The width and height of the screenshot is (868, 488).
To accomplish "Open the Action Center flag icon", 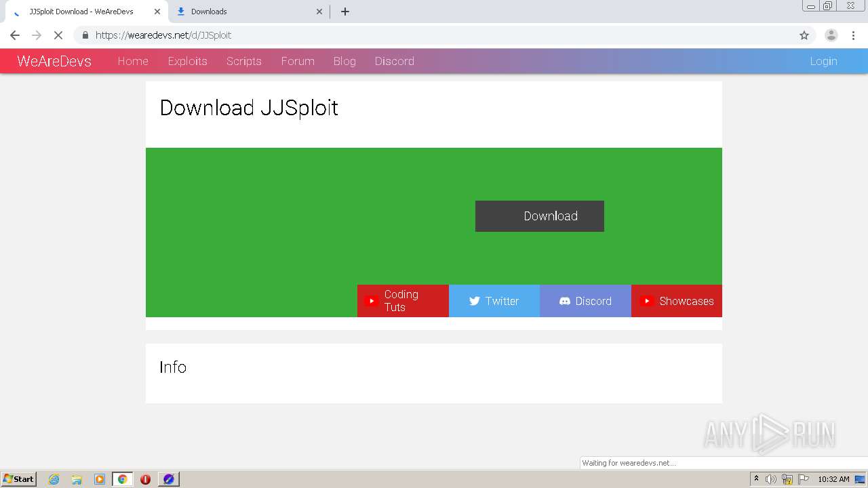I will 804,479.
